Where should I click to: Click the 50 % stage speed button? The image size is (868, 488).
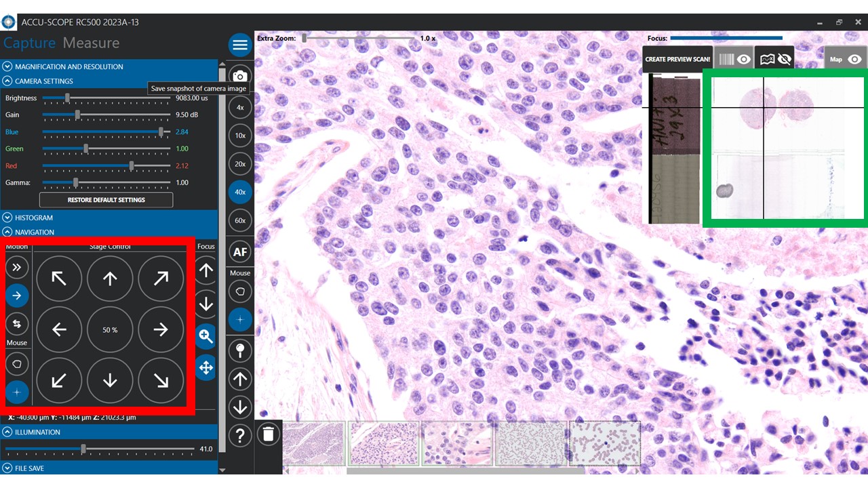[110, 329]
